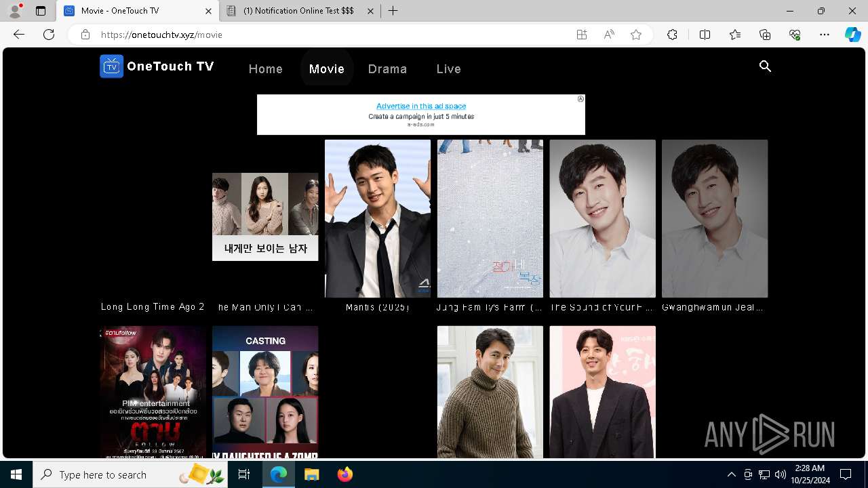Select the Movie nav item
This screenshot has width=868, height=488.
[327, 69]
